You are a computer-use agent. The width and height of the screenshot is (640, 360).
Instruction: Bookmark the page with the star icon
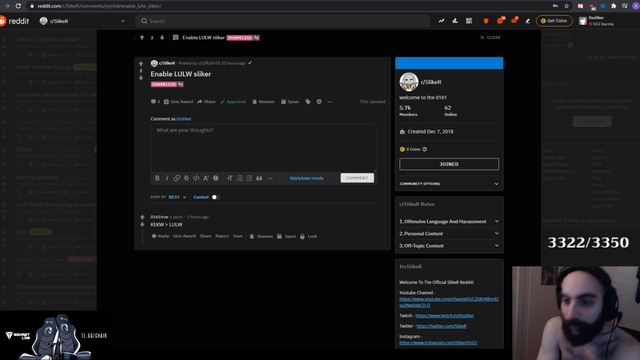[x=567, y=6]
